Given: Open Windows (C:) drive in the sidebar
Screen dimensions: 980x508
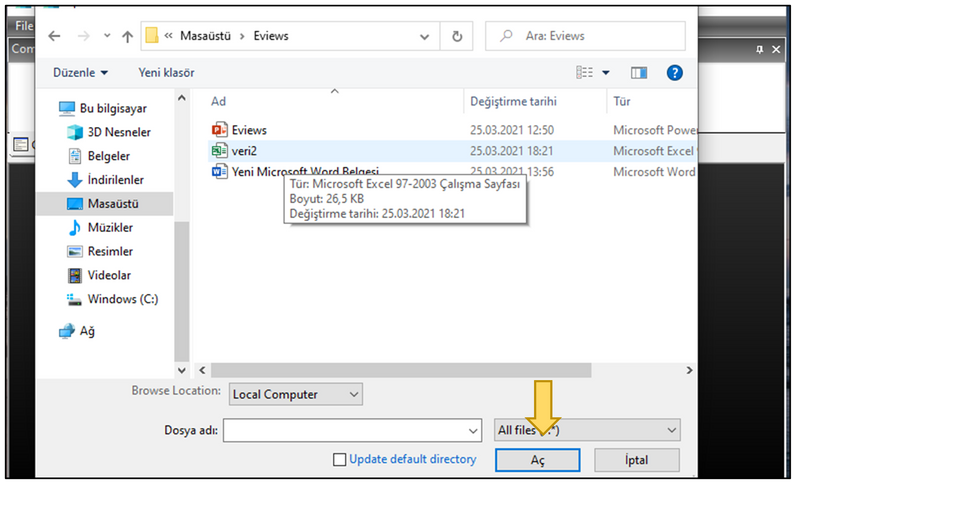Looking at the screenshot, I should (x=112, y=299).
